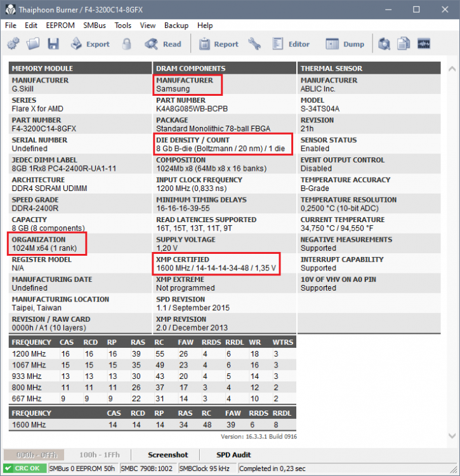Select part number F4-3200C14-8GFX value
460x476 pixels.
point(44,129)
